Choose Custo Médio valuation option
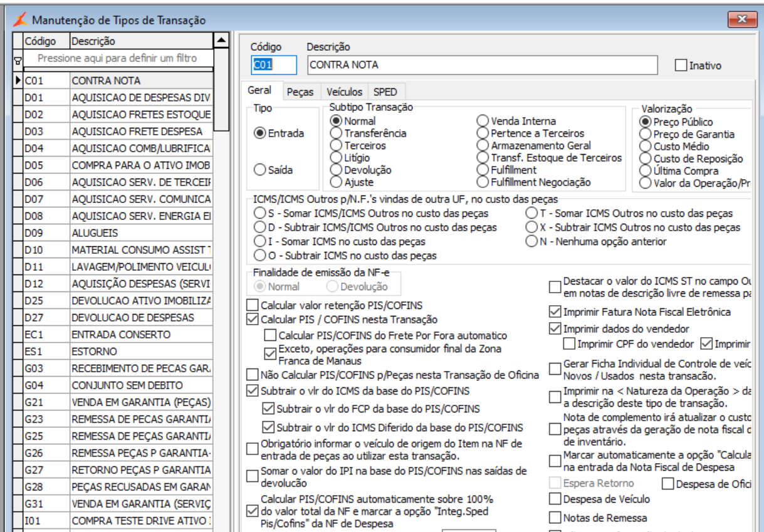This screenshot has width=764, height=532. click(x=645, y=146)
